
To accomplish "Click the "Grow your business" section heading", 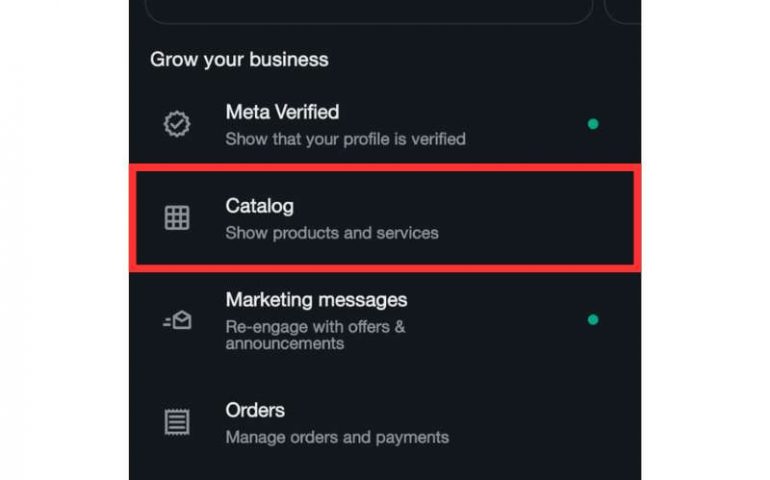I will pos(239,59).
